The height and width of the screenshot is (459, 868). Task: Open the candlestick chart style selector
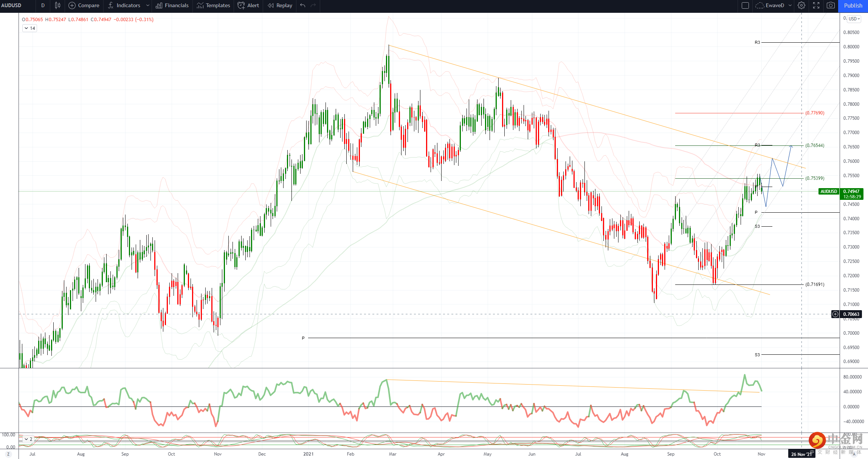(57, 5)
